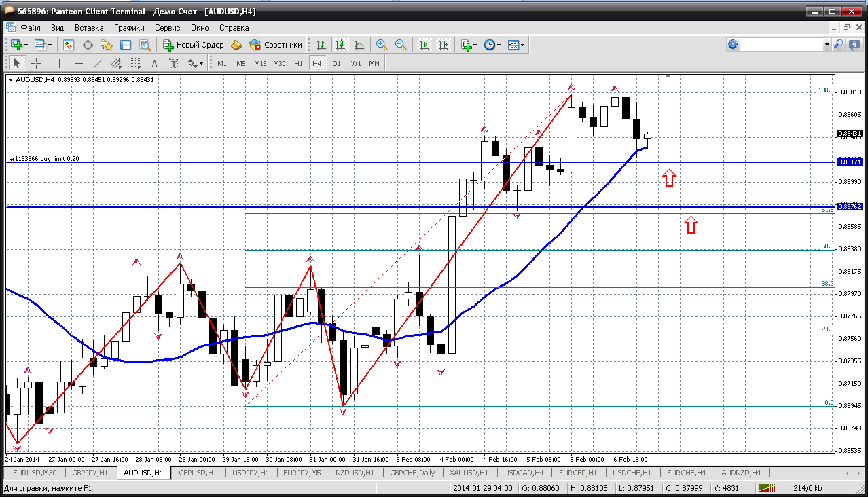Select the Crosshair tool
The image size is (868, 497).
36,63
